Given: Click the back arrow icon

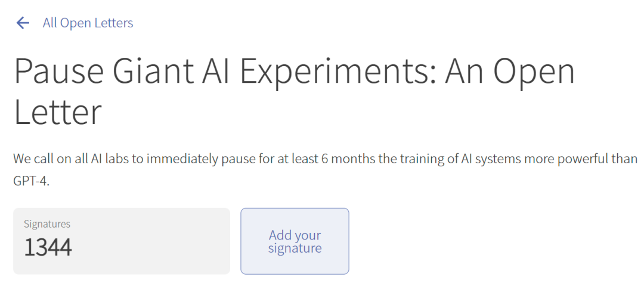Looking at the screenshot, I should pyautogui.click(x=23, y=23).
